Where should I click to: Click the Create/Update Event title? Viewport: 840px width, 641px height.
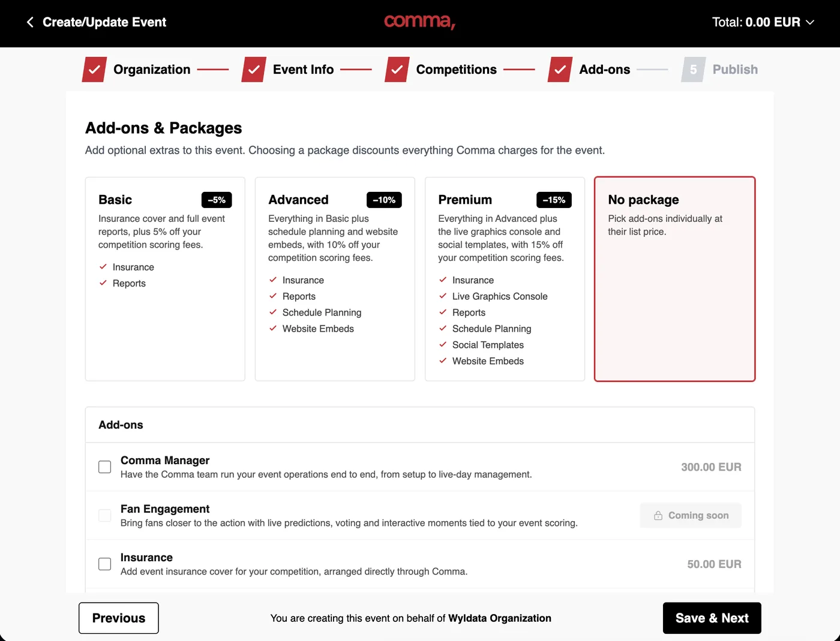coord(104,22)
